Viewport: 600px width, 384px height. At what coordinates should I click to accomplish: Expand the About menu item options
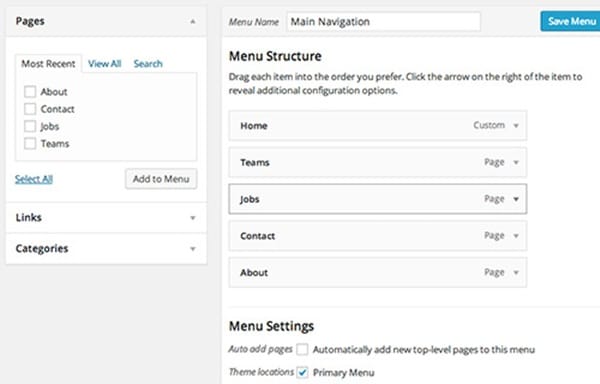pos(516,272)
